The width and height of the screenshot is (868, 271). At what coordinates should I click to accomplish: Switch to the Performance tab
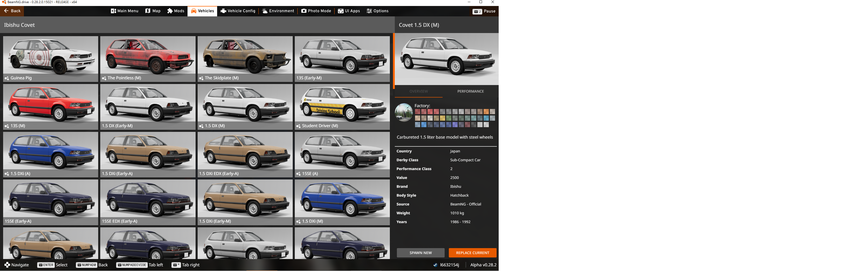point(470,92)
